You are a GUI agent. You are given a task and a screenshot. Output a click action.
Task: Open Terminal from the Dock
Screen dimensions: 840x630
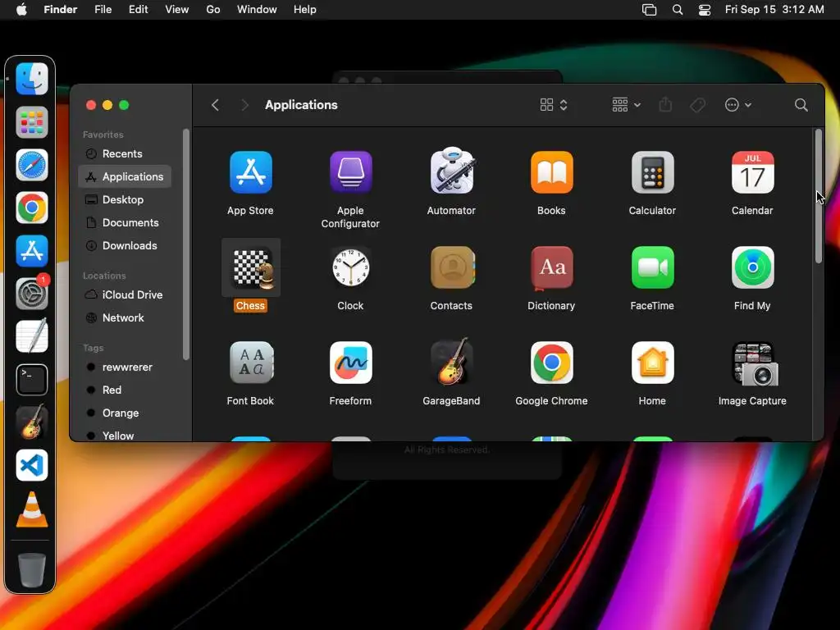tap(32, 380)
